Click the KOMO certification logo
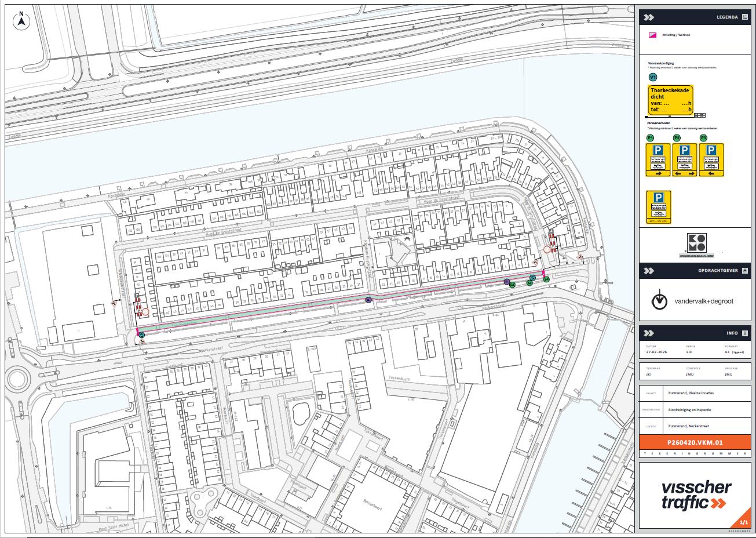Image resolution: width=756 pixels, height=538 pixels. [x=697, y=243]
